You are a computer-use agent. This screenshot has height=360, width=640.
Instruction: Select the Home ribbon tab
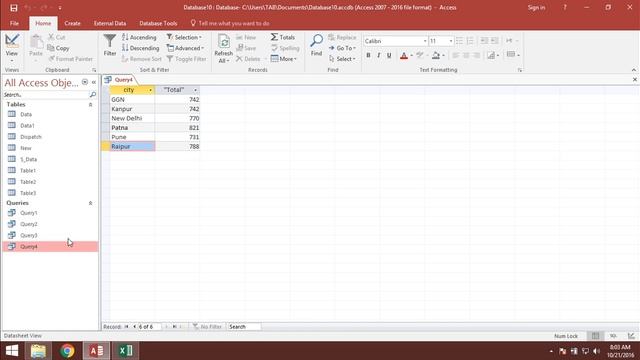pyautogui.click(x=43, y=24)
